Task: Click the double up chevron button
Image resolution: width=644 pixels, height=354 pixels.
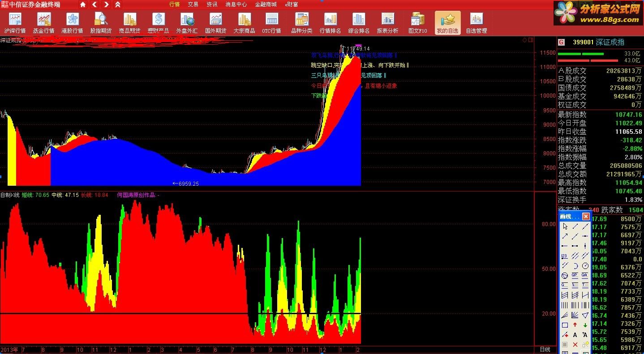Action: [117, 4]
